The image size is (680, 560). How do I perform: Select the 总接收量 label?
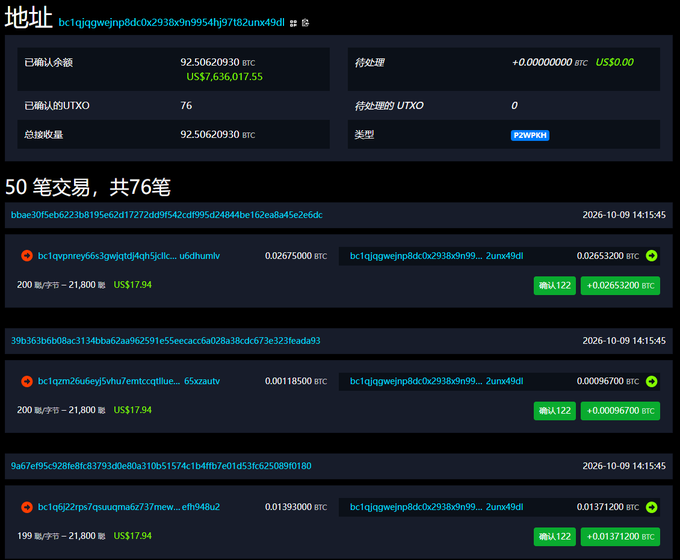tap(44, 134)
